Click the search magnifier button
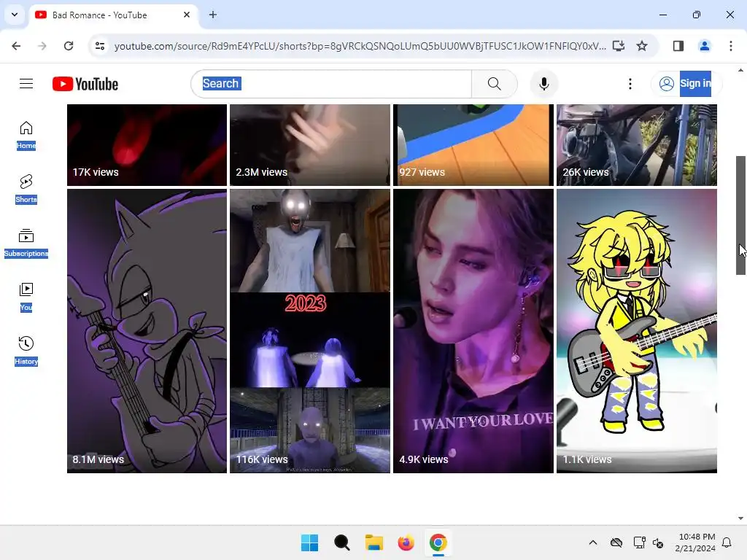The image size is (747, 560). click(x=494, y=84)
